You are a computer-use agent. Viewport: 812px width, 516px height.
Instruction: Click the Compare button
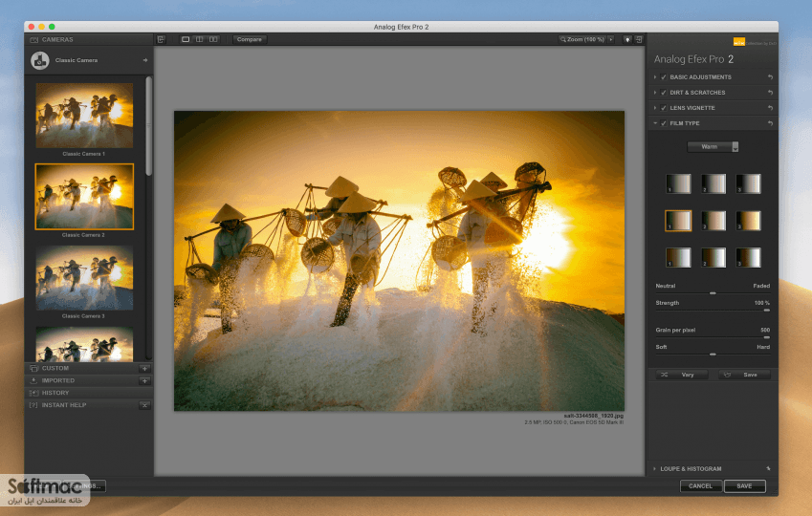(x=249, y=39)
